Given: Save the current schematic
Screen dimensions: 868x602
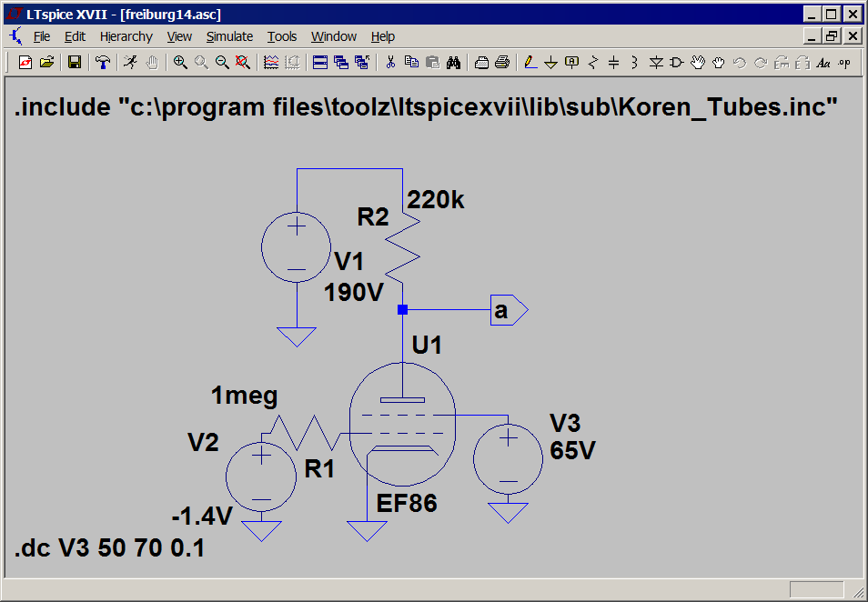Looking at the screenshot, I should pyautogui.click(x=75, y=63).
